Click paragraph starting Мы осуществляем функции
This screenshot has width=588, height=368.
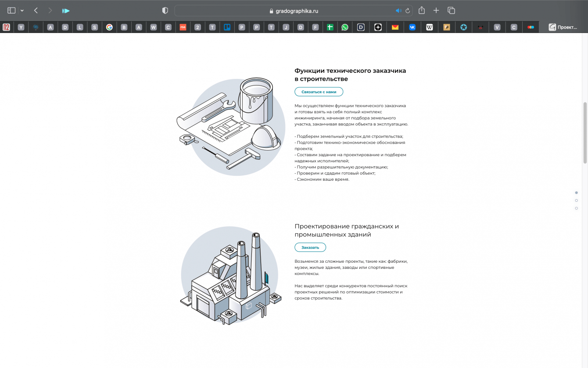tap(351, 115)
